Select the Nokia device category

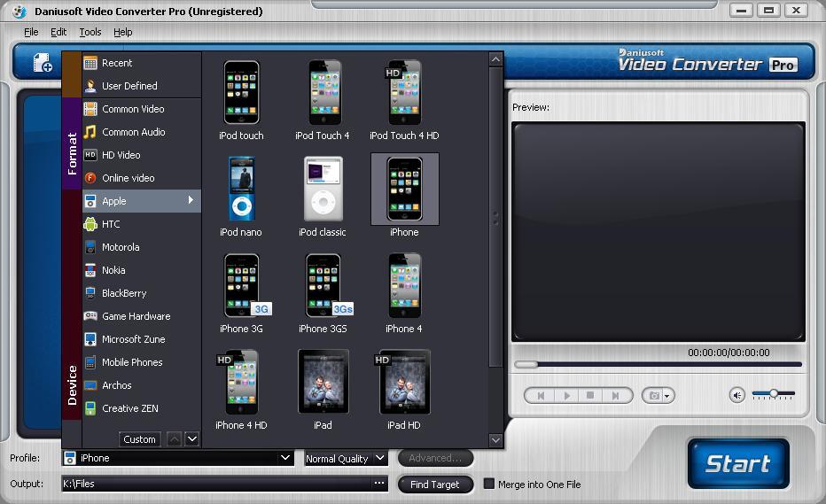point(142,270)
